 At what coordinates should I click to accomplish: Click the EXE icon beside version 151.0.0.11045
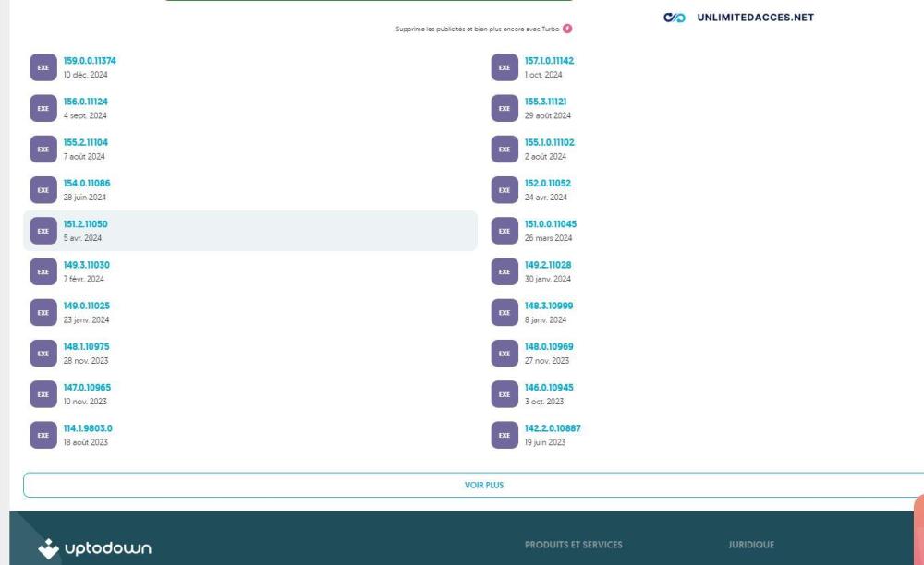click(505, 232)
